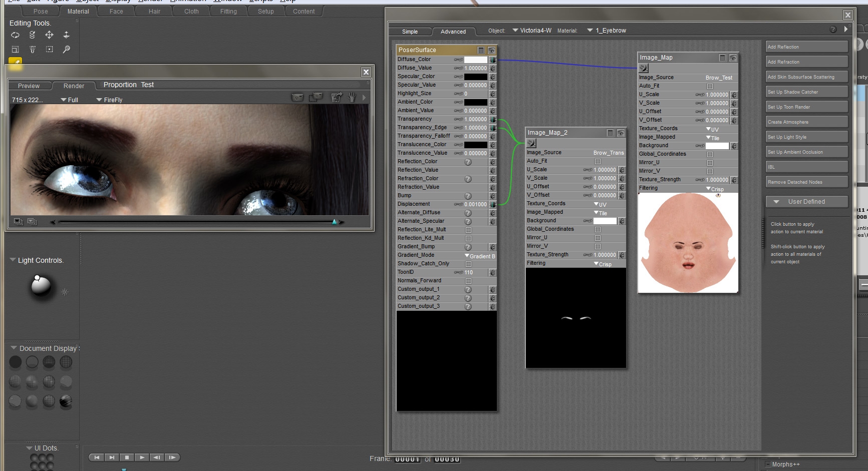Pick the magnifier zoom tool

66,49
